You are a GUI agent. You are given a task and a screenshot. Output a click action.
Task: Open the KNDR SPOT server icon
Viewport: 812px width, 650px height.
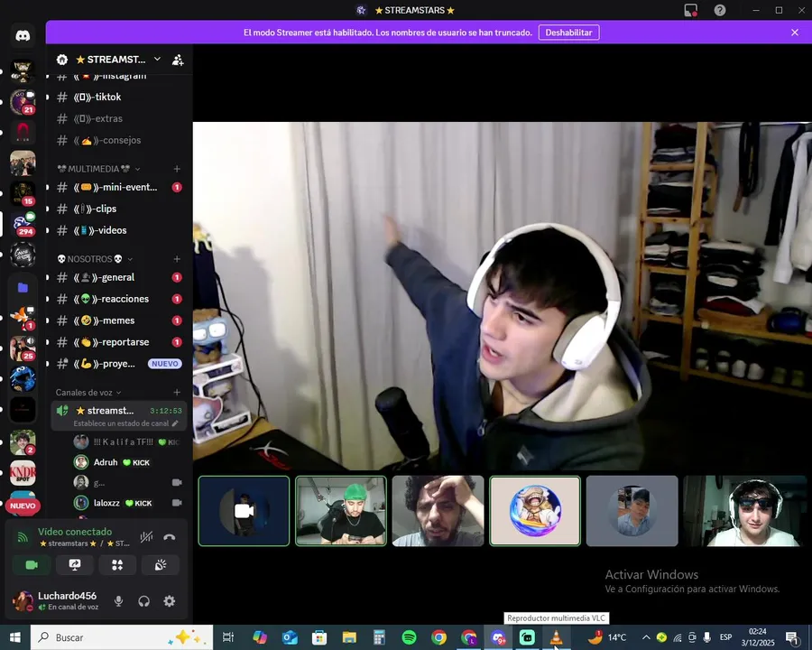click(23, 473)
